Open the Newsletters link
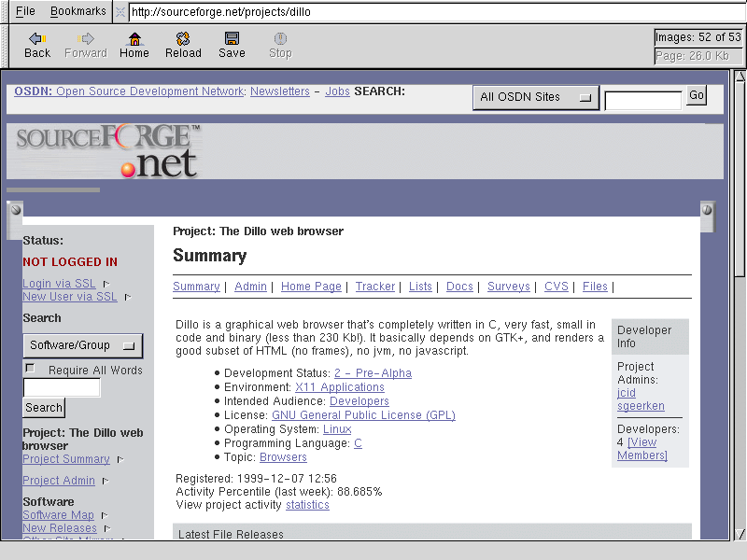The width and height of the screenshot is (747, 560). [280, 91]
